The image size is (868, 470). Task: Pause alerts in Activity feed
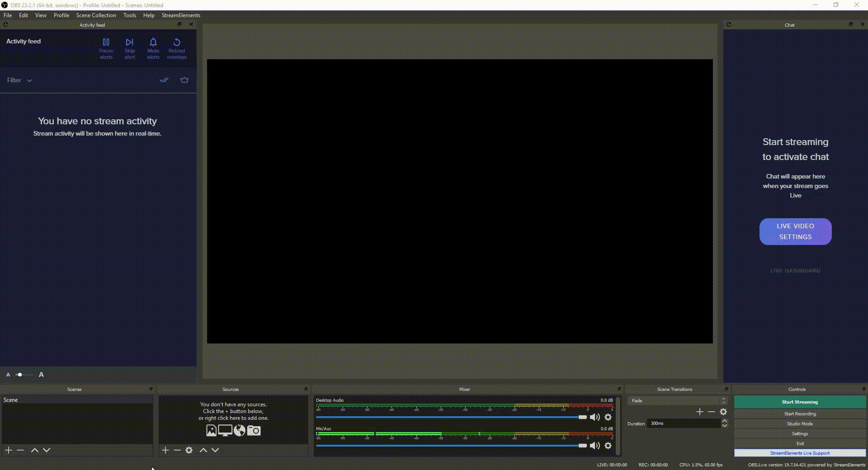pyautogui.click(x=106, y=48)
